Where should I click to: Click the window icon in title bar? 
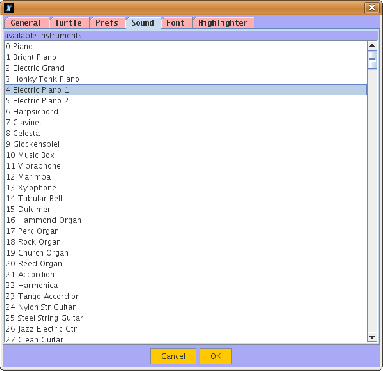tap(10, 7)
